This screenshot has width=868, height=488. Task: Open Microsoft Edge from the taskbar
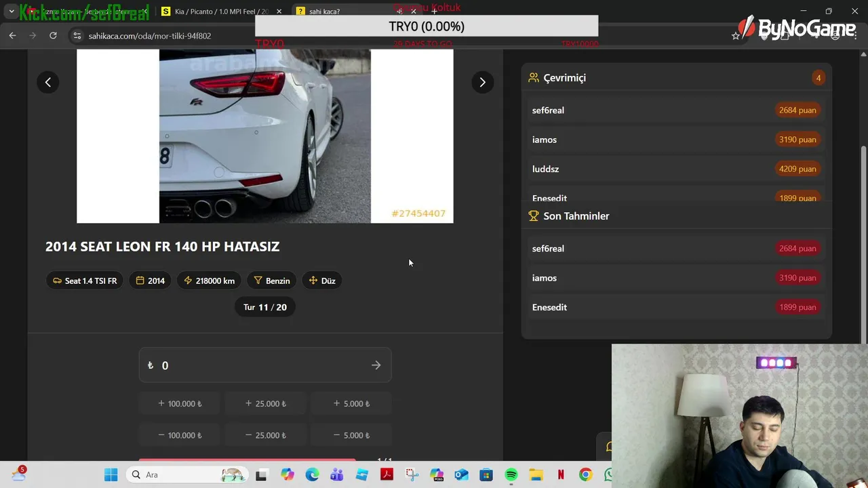[312, 475]
